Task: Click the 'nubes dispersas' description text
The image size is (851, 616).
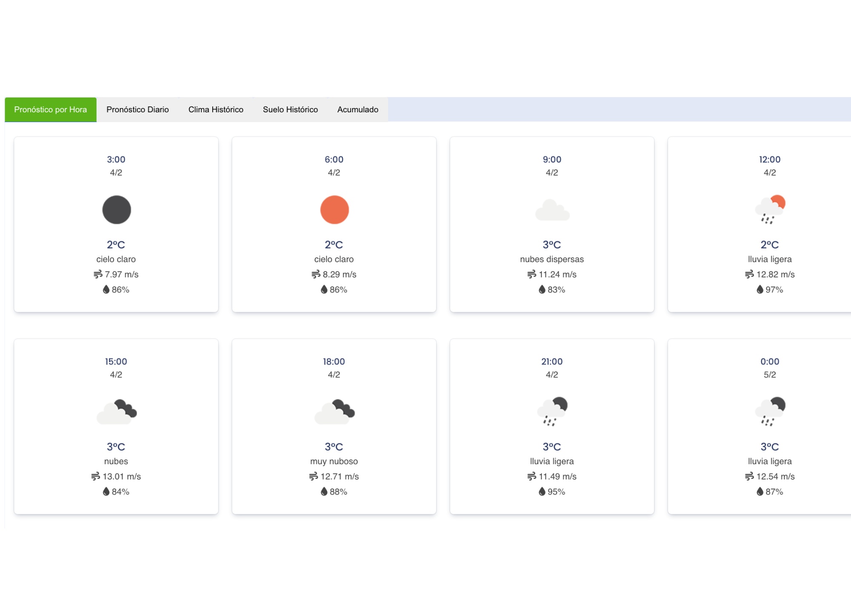Action: click(552, 259)
